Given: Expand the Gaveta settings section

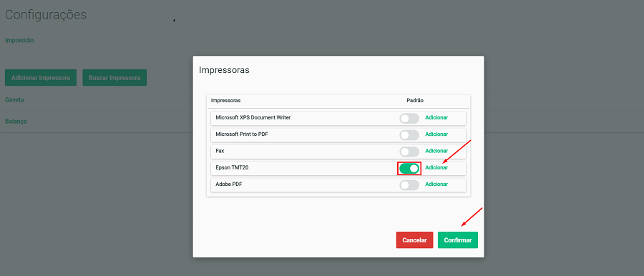Looking at the screenshot, I should click(x=14, y=100).
